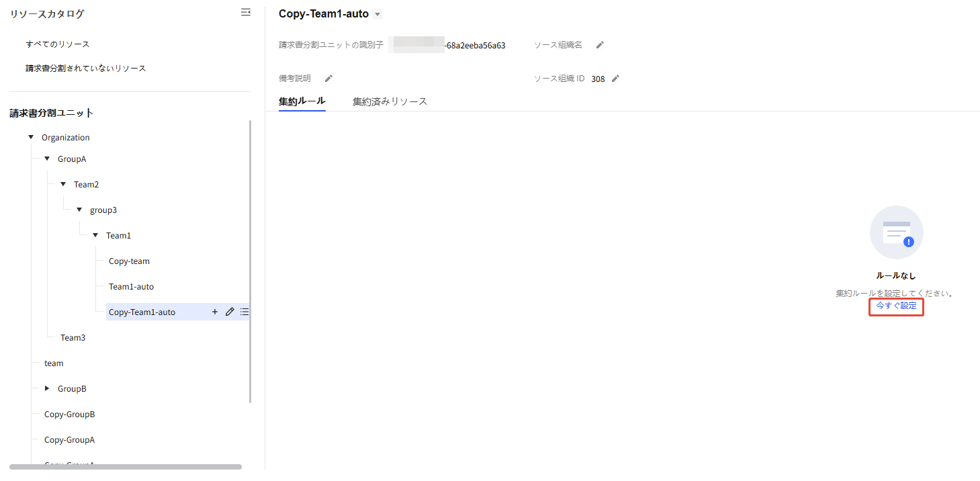This screenshot has width=980, height=481.
Task: Edit 備考説明 with pencil icon
Action: (328, 79)
